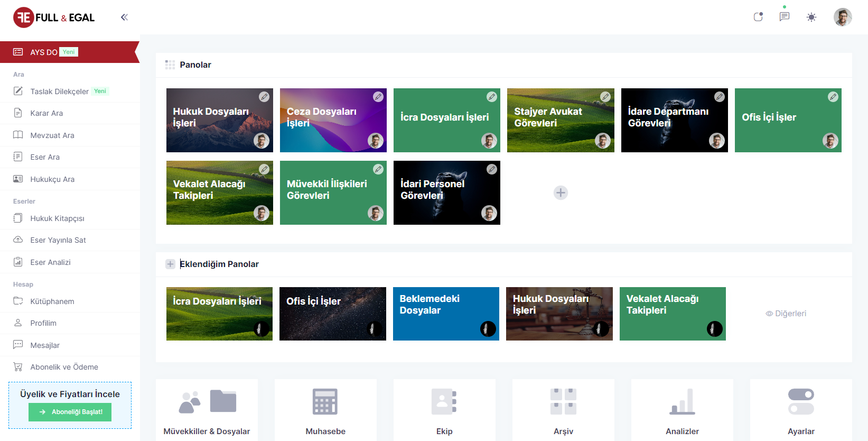This screenshot has height=441, width=868.
Task: Add a new board with plus button
Action: pos(561,192)
